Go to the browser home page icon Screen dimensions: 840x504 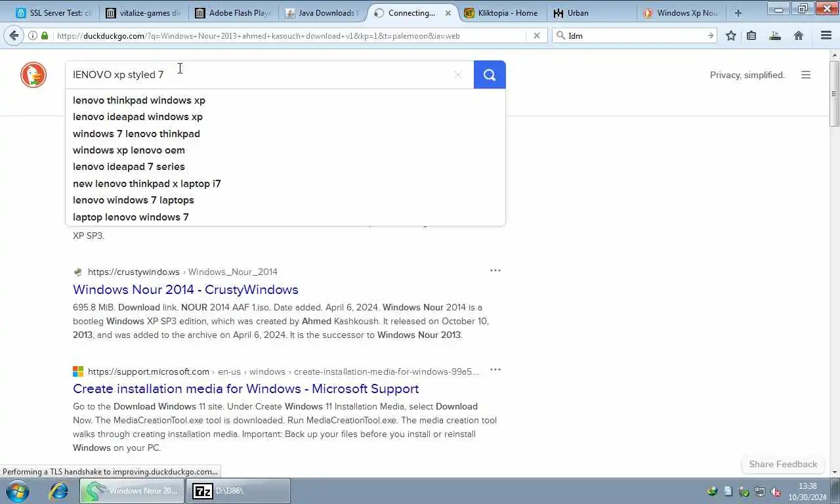(799, 36)
